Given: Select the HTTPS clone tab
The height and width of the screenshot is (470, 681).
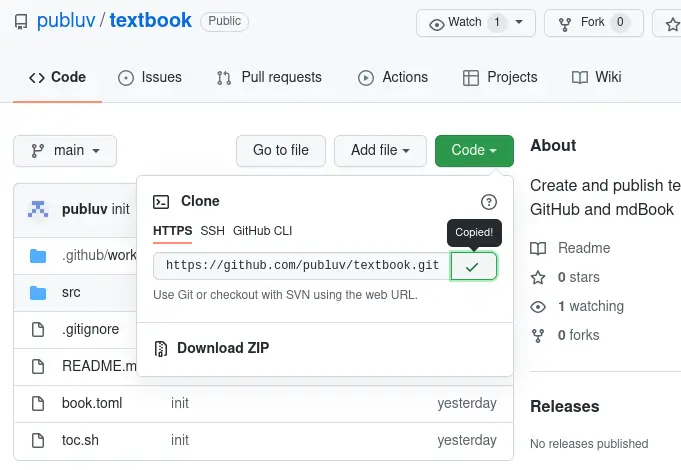Looking at the screenshot, I should pos(172,231).
